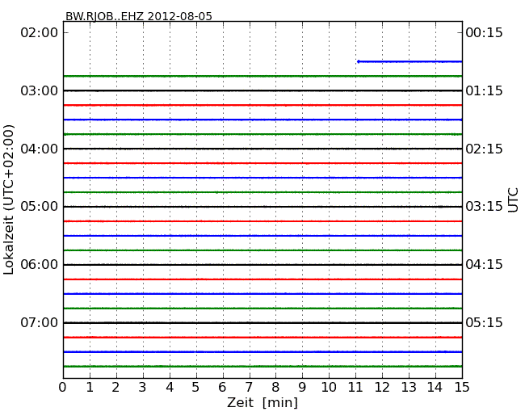Viewport: 525px width, 420px height.
Task: Select x-axis tick label 15
Action: click(x=462, y=388)
